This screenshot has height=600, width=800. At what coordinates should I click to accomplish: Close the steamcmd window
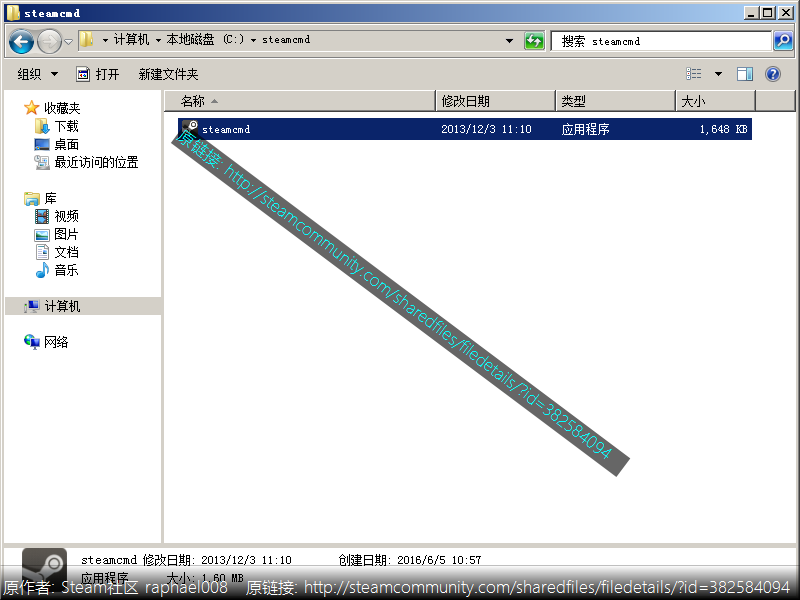786,13
